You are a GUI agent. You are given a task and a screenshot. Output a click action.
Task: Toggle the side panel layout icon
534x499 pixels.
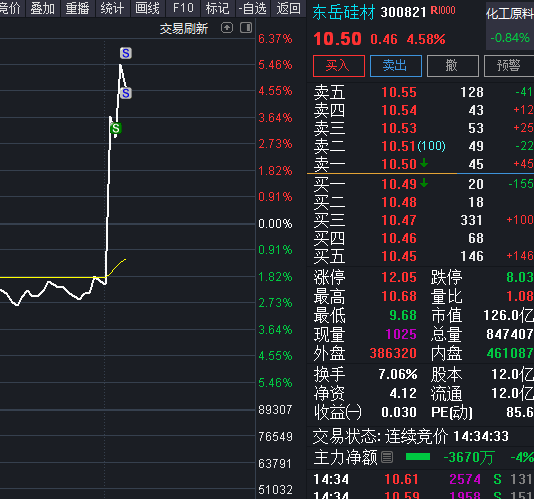tap(246, 28)
